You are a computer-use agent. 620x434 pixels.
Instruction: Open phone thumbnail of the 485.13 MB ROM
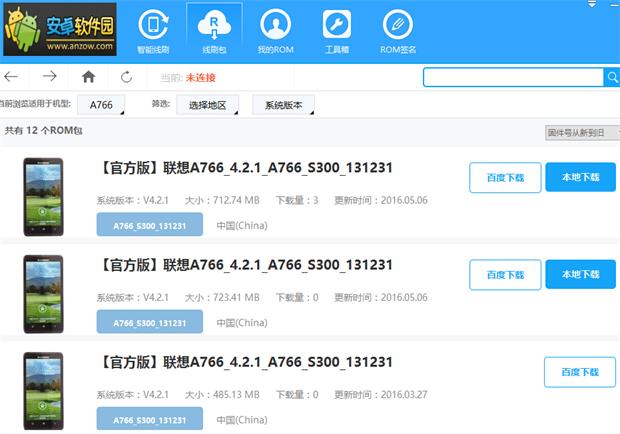[43, 391]
